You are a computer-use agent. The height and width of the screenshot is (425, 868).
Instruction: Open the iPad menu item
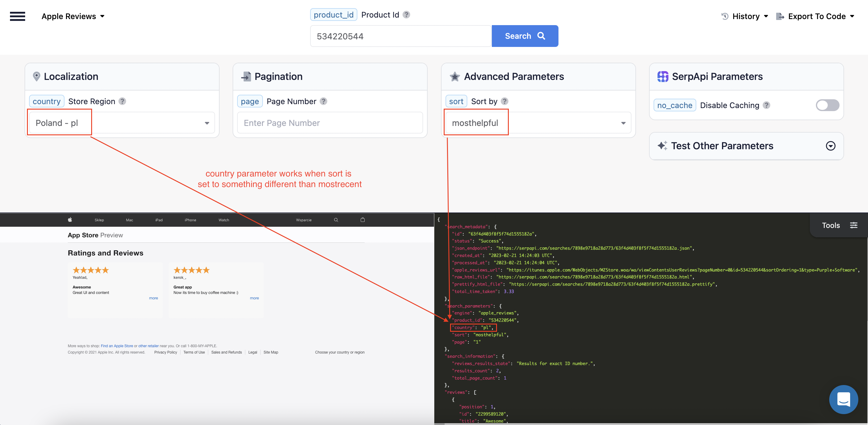(159, 220)
